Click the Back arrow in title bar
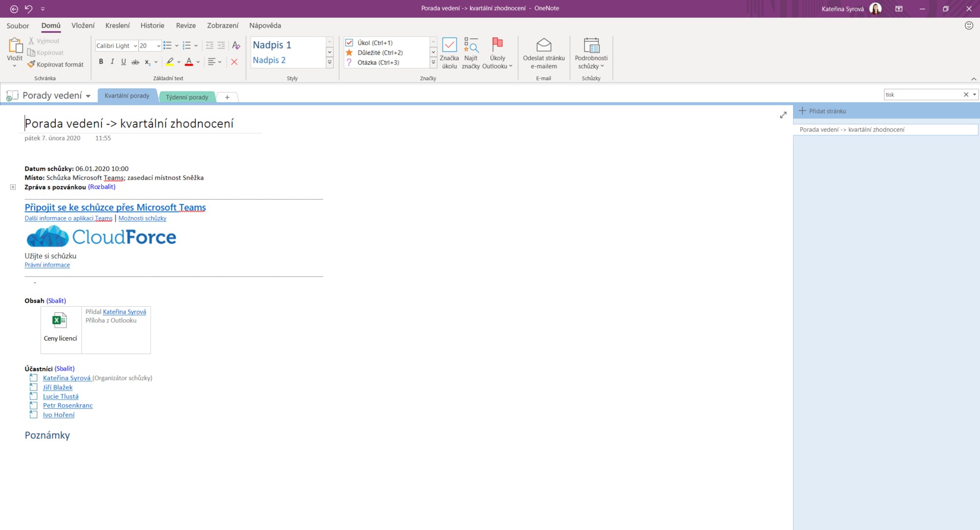The image size is (980, 530). coord(14,9)
